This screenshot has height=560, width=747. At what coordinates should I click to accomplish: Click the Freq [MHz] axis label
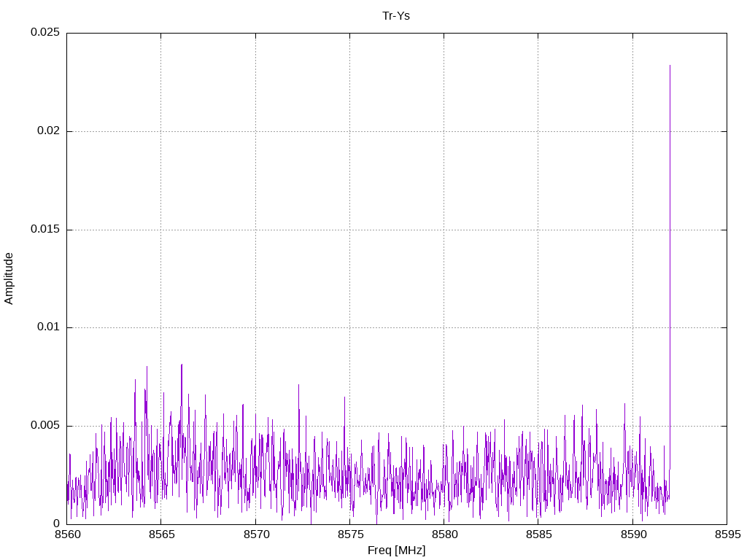pyautogui.click(x=396, y=550)
